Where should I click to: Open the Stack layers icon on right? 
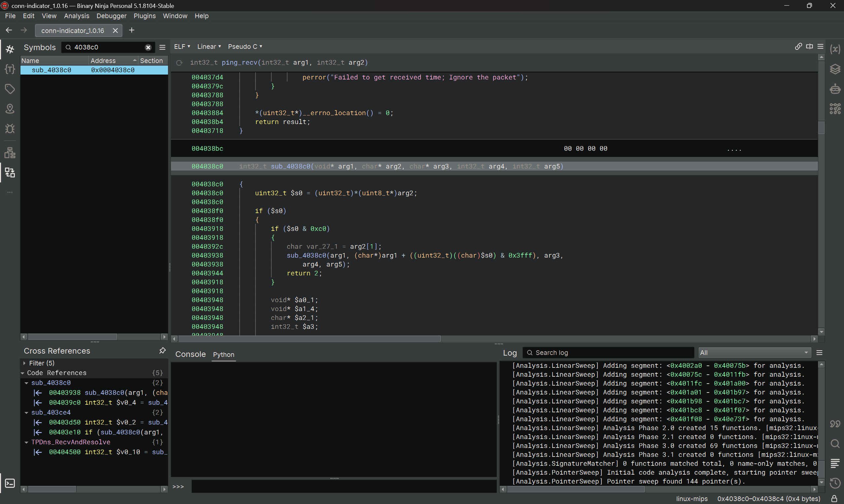pyautogui.click(x=835, y=69)
